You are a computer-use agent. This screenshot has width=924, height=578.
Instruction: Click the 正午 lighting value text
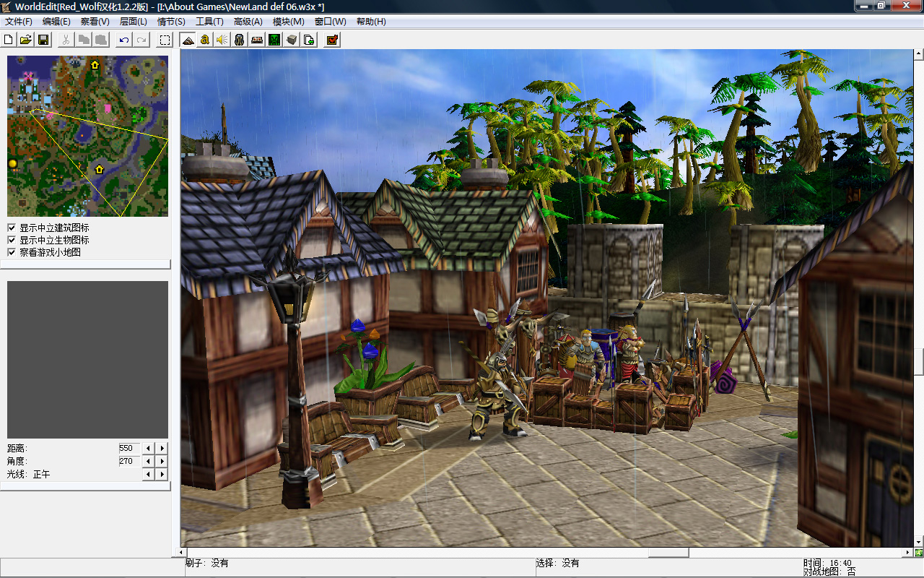pyautogui.click(x=42, y=475)
